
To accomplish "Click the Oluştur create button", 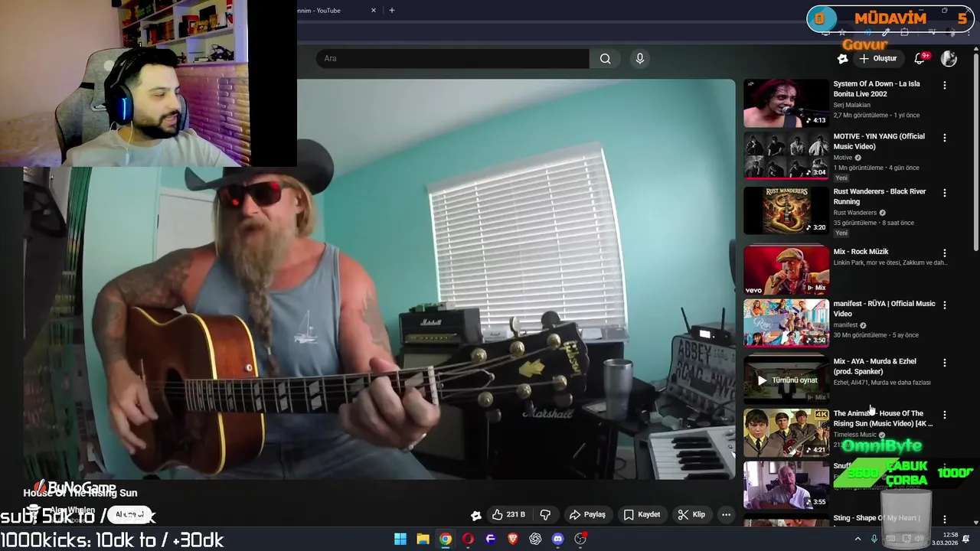I will point(877,58).
